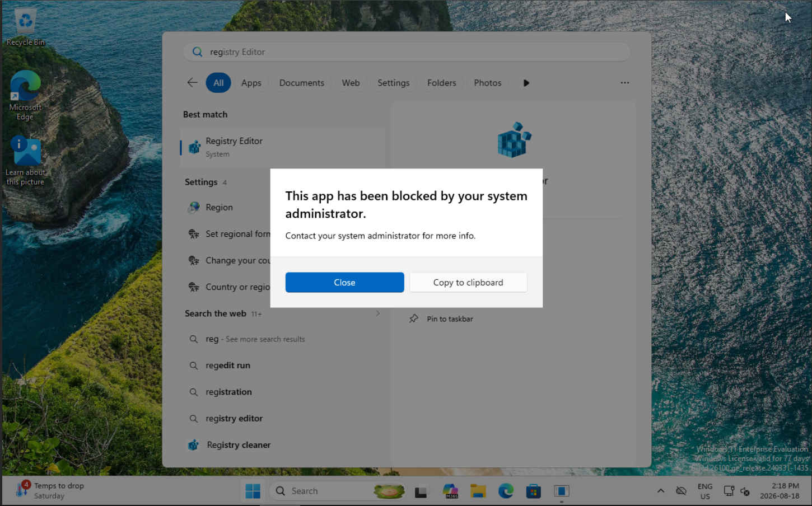
Task: Switch to the Settings filter tab
Action: pos(394,83)
